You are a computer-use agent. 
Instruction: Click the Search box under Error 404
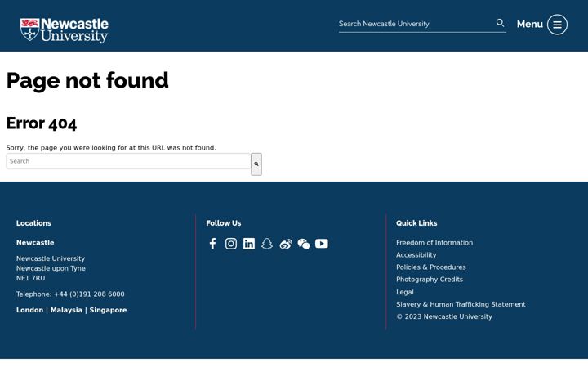tap(128, 161)
